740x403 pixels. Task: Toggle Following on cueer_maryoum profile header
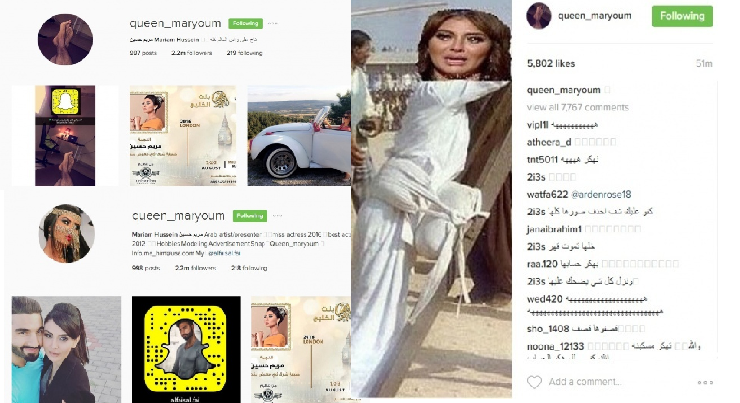coord(250,216)
